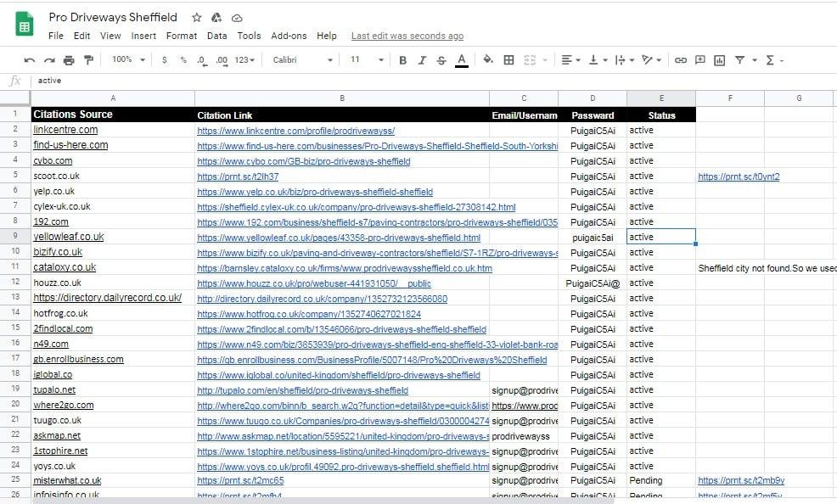The width and height of the screenshot is (837, 504).
Task: Open the Data menu
Action: pos(216,36)
